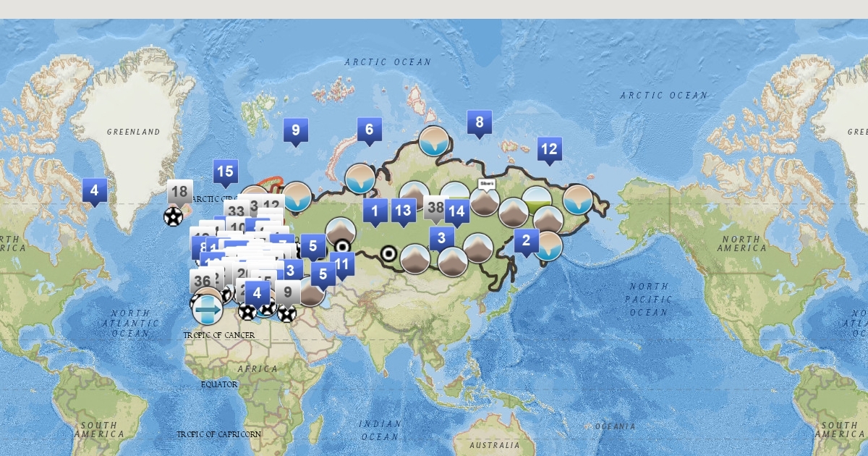Click the small white Siberia label bubble
This screenshot has height=456, width=868.
(488, 184)
